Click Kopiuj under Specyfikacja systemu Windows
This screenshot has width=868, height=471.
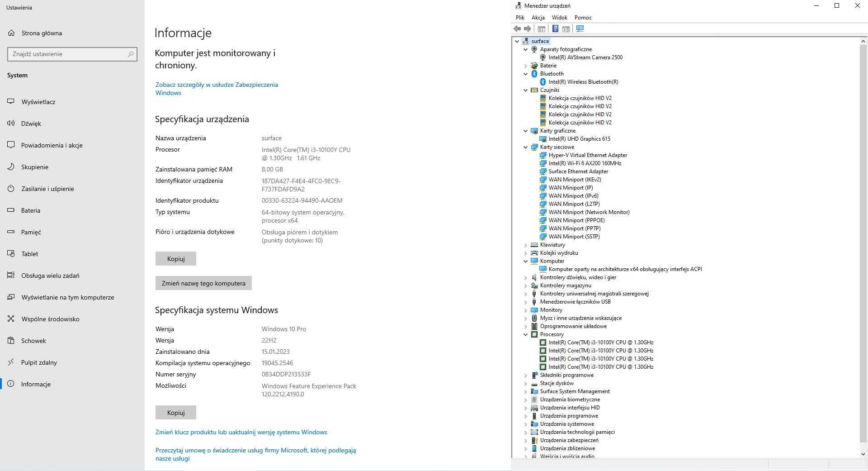[x=176, y=413]
